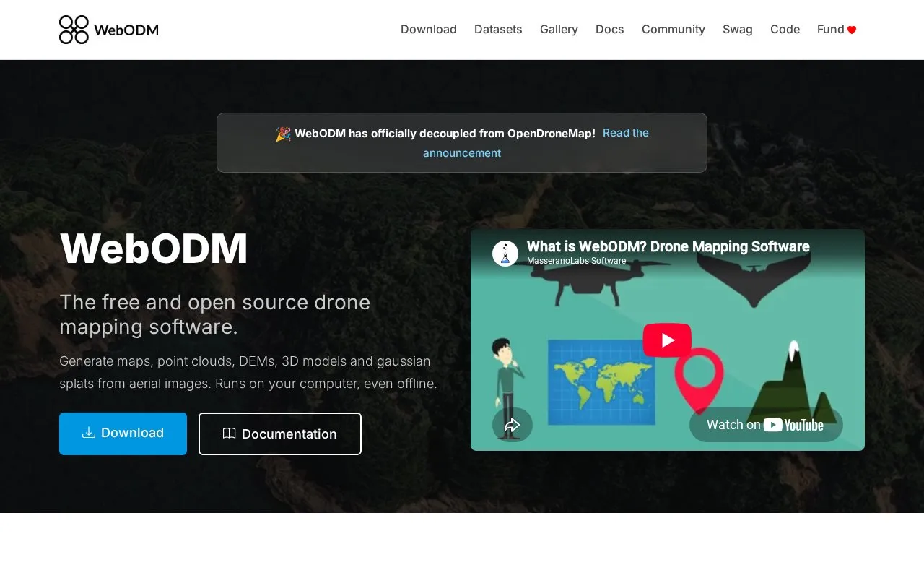
Task: Click the party popper emoji in banner
Action: [x=283, y=134]
